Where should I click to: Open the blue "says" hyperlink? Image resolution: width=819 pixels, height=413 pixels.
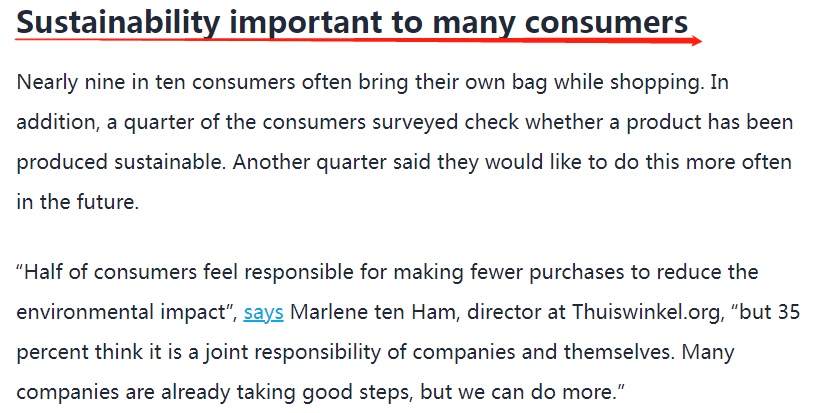(263, 312)
